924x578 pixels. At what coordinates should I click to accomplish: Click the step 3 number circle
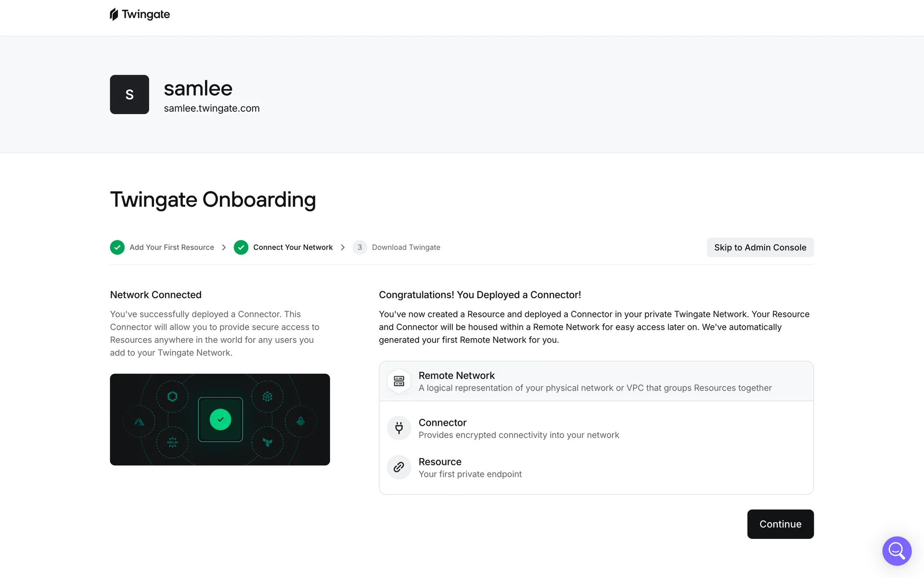pos(359,247)
